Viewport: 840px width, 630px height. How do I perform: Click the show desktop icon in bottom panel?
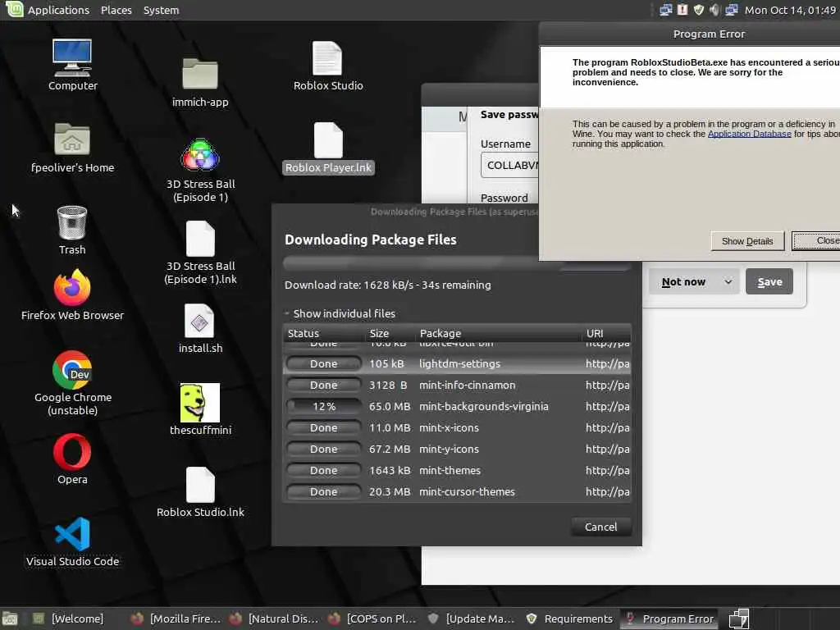(x=10, y=619)
